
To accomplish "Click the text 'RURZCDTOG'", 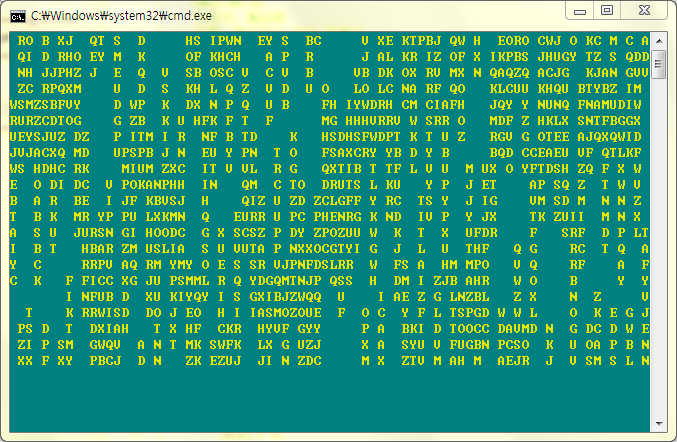I will point(45,121).
